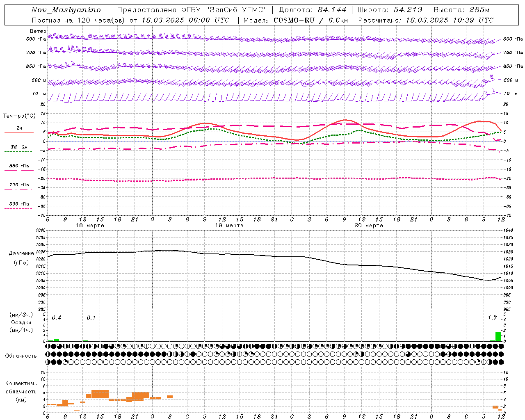Click the (мм/1ч.) precipitation unit label

pos(21,330)
